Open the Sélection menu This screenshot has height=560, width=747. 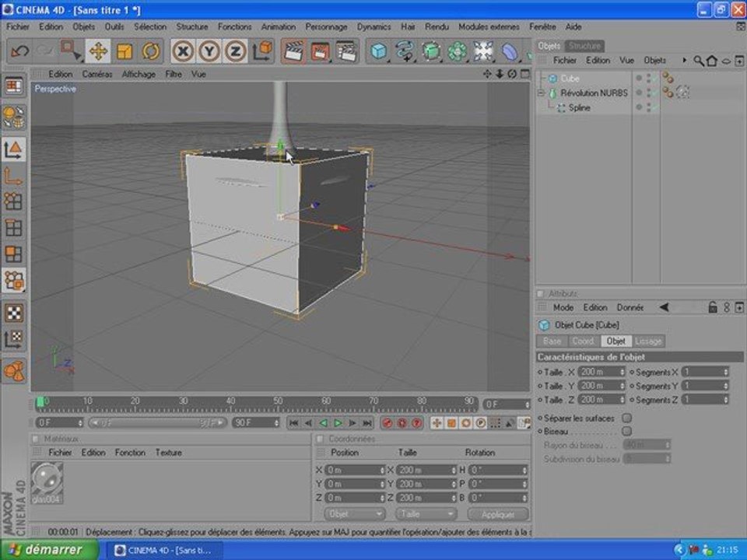tap(150, 26)
